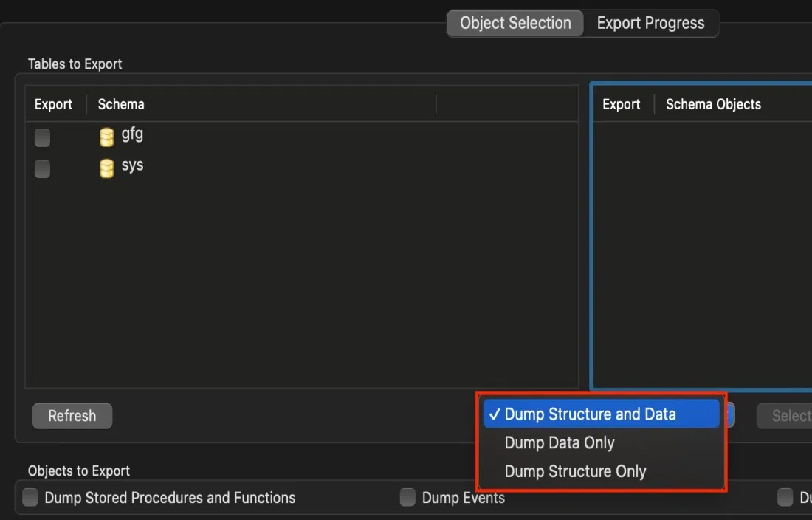Click Export header above schema checkboxes

[x=53, y=104]
